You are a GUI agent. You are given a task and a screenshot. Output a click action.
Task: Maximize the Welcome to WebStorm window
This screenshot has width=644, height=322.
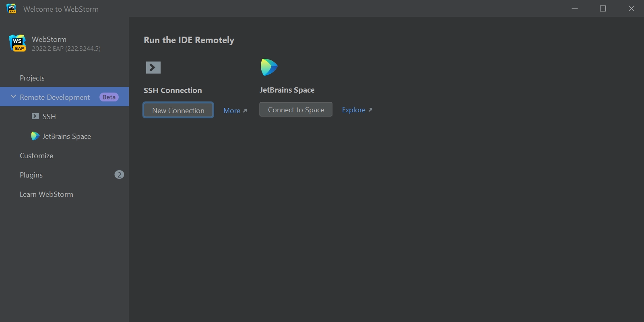pos(603,8)
